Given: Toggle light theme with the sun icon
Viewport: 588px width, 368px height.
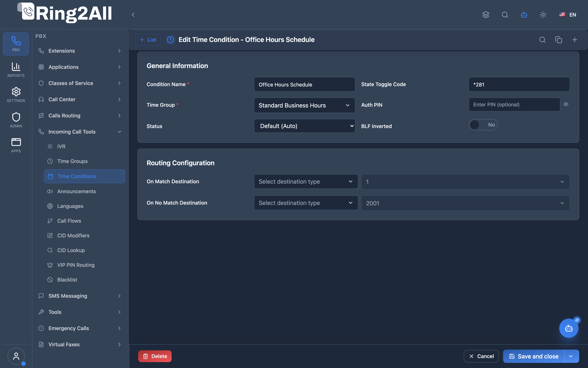Looking at the screenshot, I should pos(543,15).
